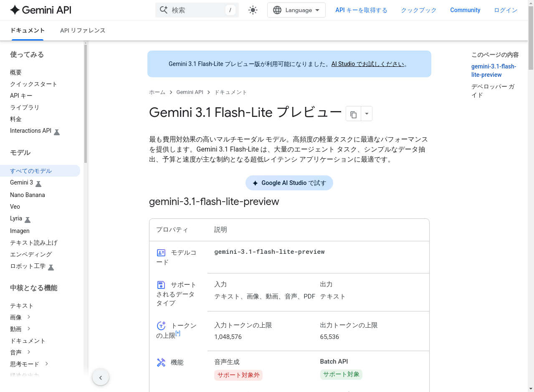534x392 pixels.
Task: Click the globe icon on the Language selector
Action: 277,10
